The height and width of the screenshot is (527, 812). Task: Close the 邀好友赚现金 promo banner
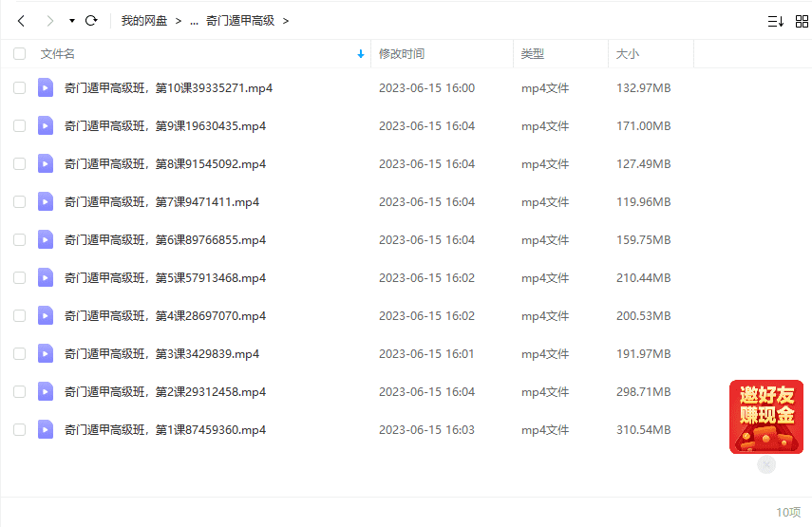point(766,464)
